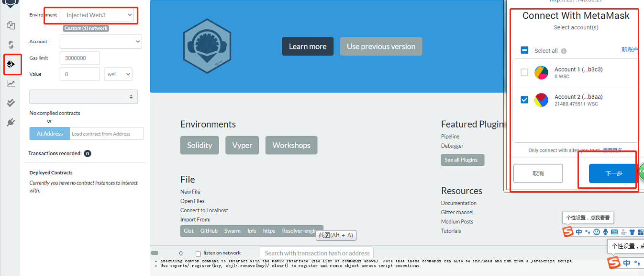Click the At Address button
The image size is (644, 276).
point(50,134)
